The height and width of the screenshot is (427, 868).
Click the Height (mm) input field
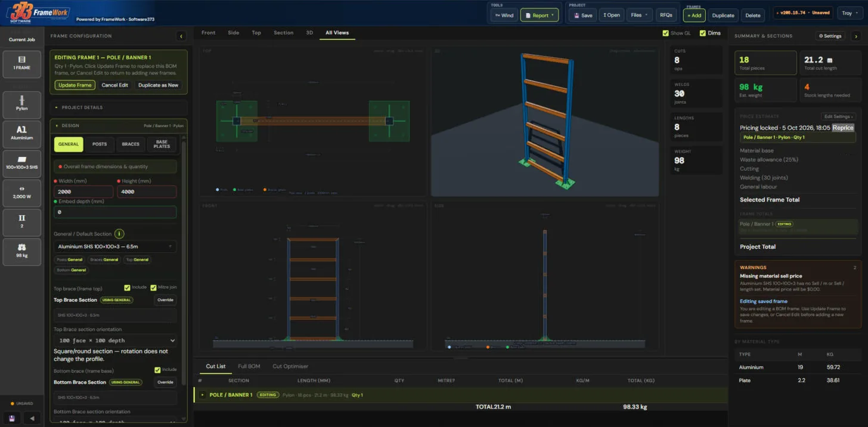(147, 191)
